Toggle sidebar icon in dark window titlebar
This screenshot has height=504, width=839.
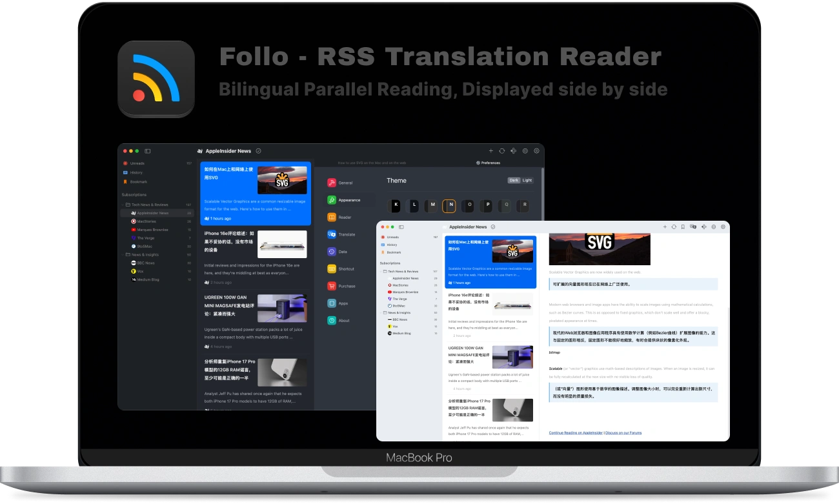148,151
